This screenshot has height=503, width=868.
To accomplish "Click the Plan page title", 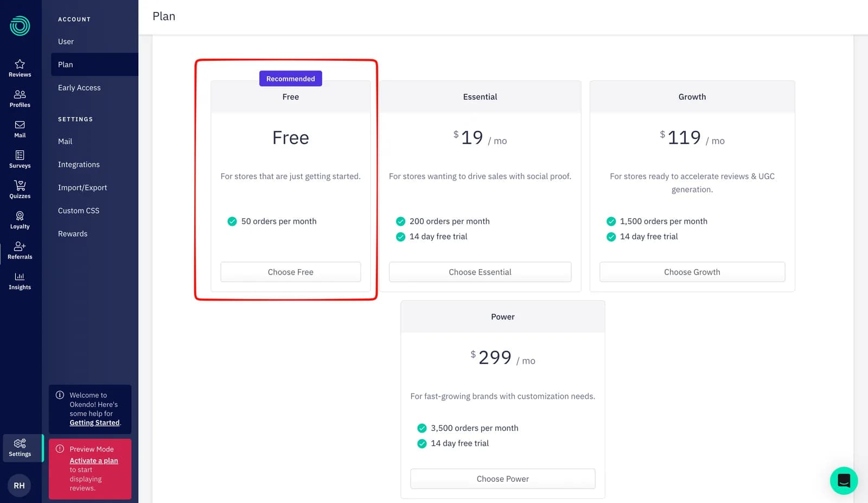I will click(x=164, y=16).
